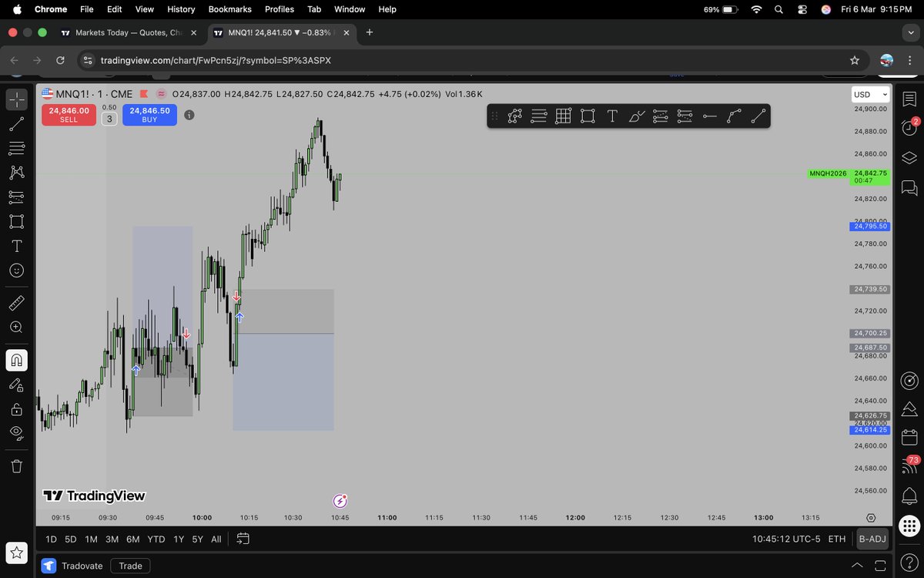
Task: Select the Measure ruler tool
Action: (16, 304)
